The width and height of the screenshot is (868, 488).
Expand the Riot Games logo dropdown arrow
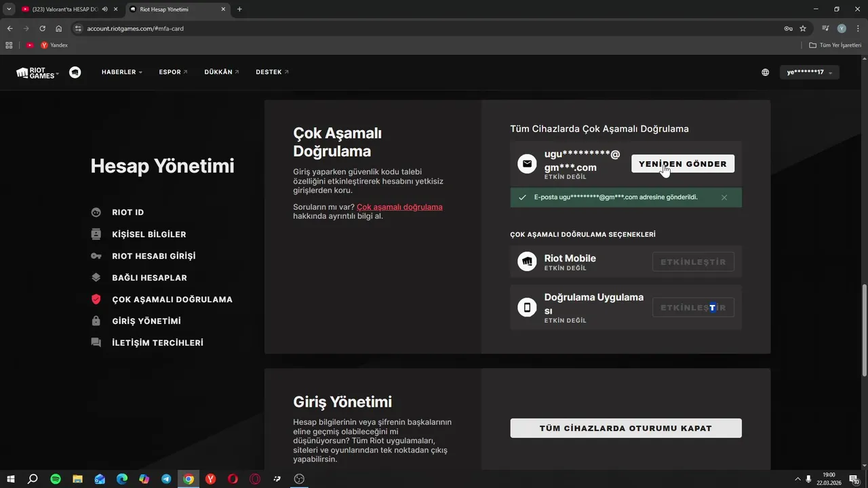pos(58,73)
